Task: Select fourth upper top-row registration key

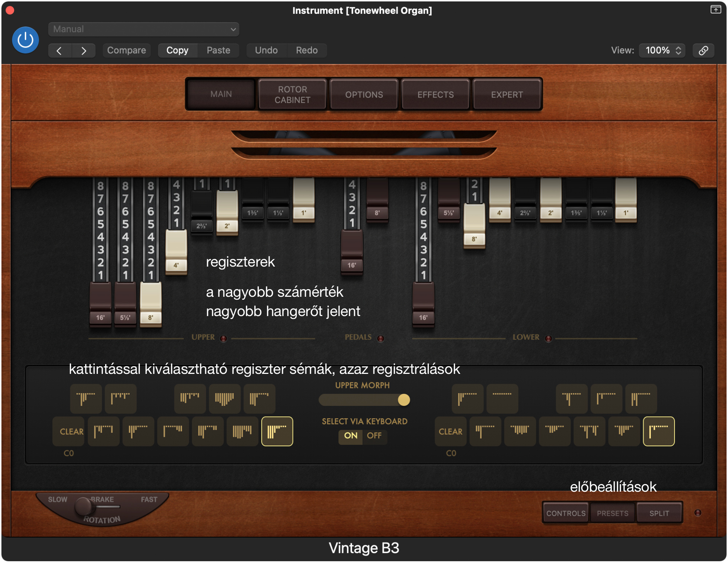Action: (x=225, y=399)
